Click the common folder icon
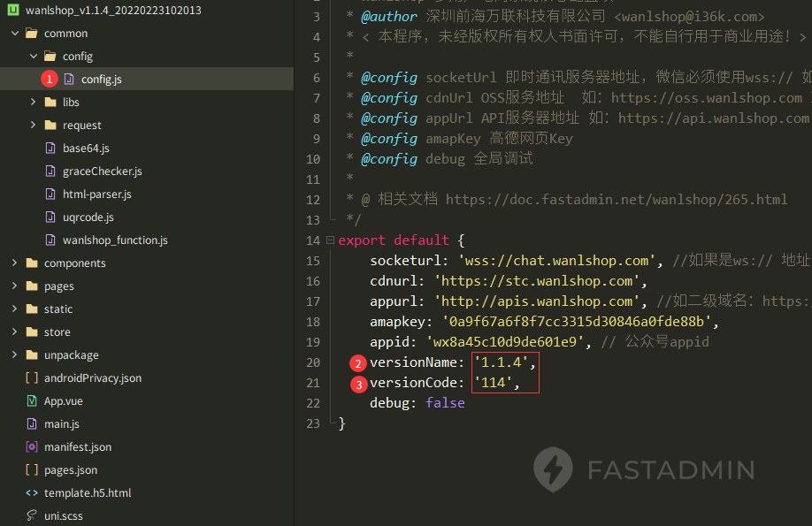 click(32, 33)
